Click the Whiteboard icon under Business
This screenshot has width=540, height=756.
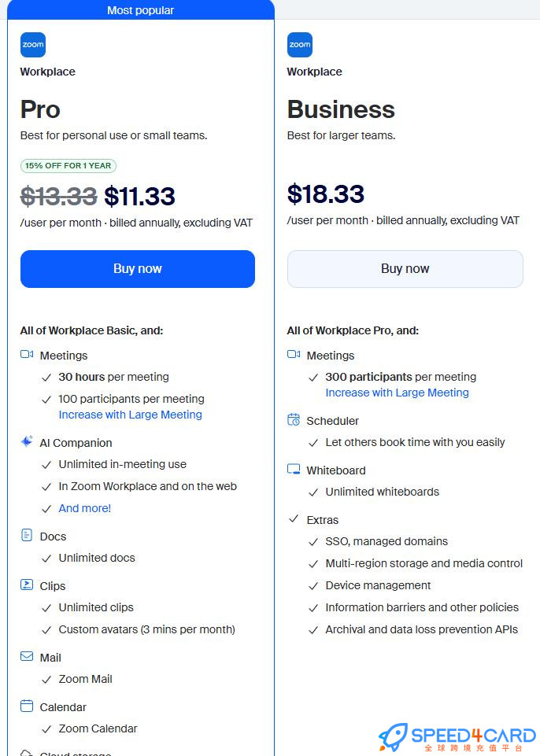pyautogui.click(x=294, y=470)
